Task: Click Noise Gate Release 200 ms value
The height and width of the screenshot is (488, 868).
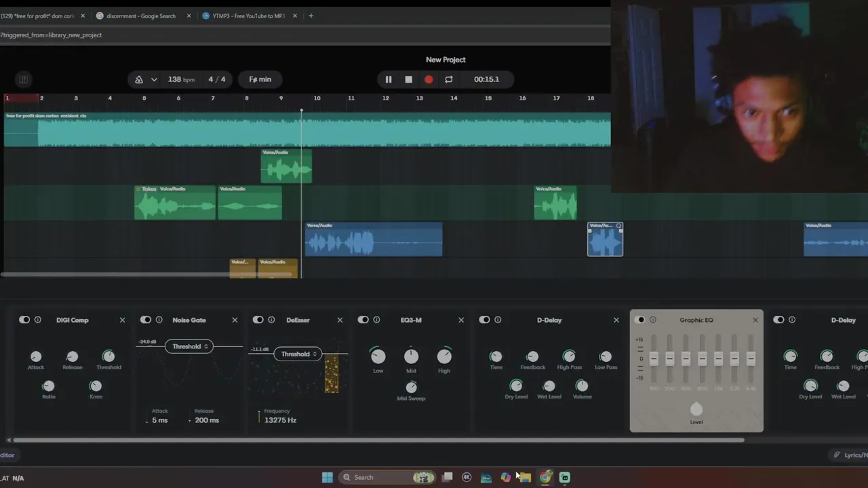Action: coord(207,420)
